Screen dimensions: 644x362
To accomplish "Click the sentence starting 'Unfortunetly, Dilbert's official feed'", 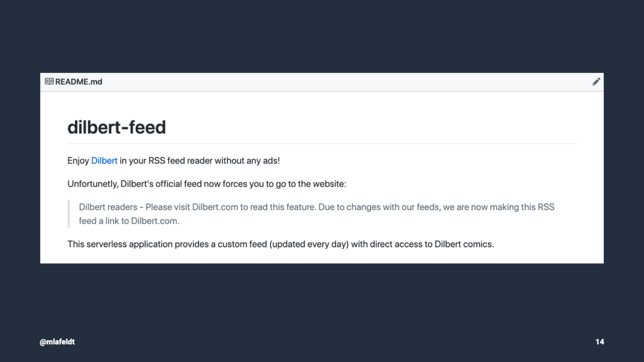I will [x=207, y=184].
